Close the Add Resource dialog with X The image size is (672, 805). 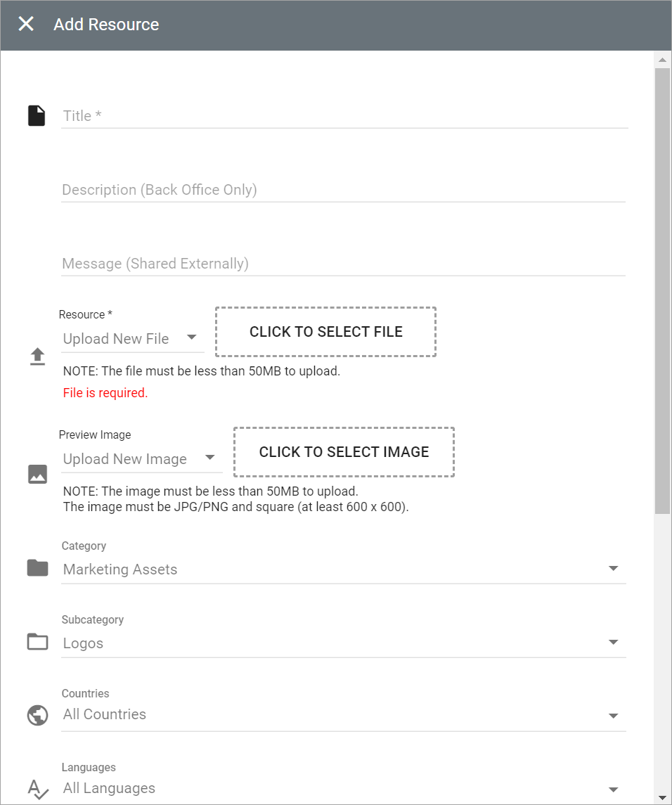pyautogui.click(x=26, y=24)
